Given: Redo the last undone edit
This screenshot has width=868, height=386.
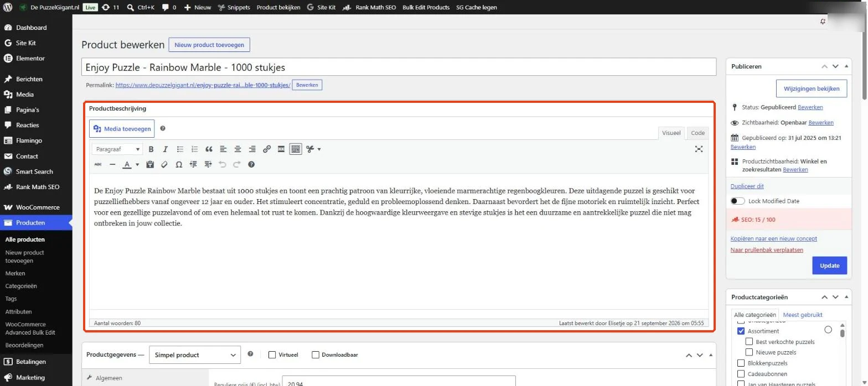Looking at the screenshot, I should (237, 164).
